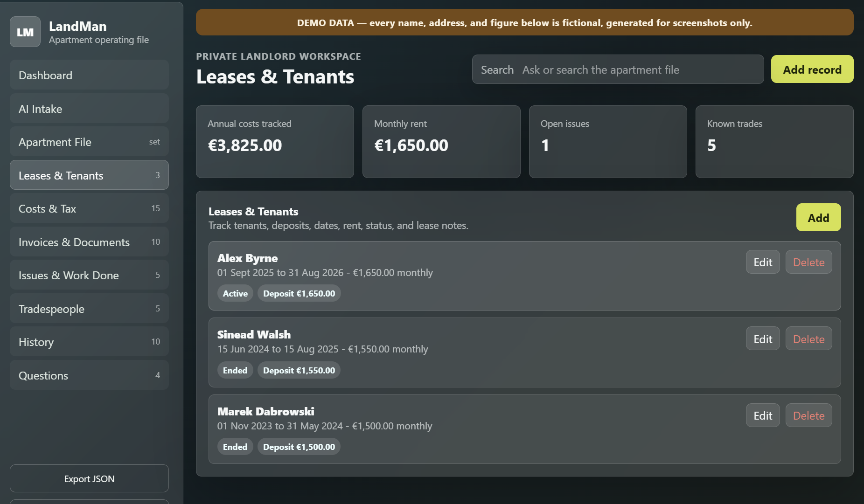Click the Alex Byrne tenant name
The image size is (864, 504).
pos(247,258)
